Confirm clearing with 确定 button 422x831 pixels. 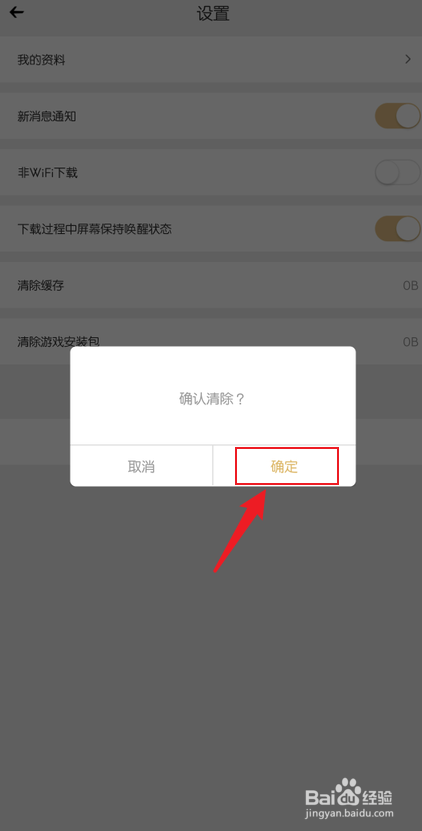click(x=284, y=466)
